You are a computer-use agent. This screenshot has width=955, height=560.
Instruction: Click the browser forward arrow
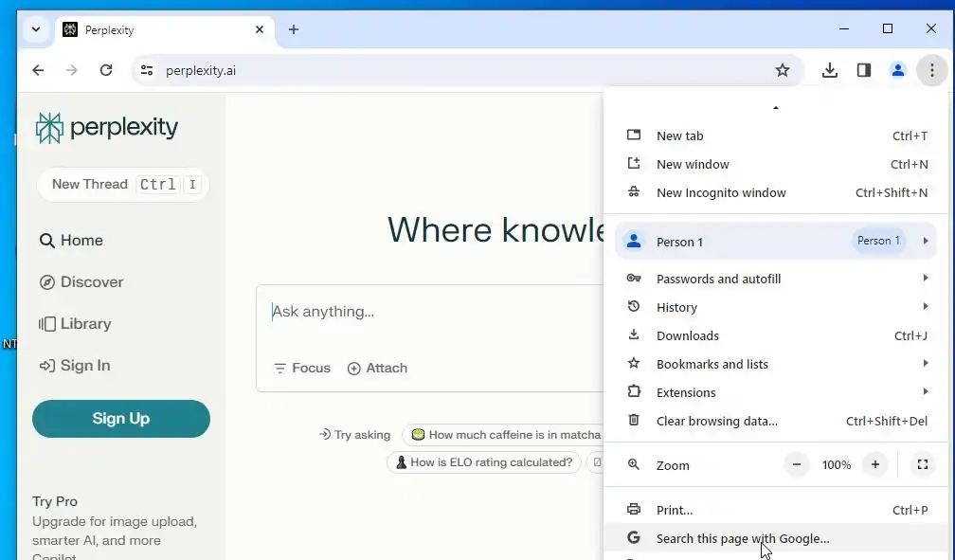click(72, 70)
